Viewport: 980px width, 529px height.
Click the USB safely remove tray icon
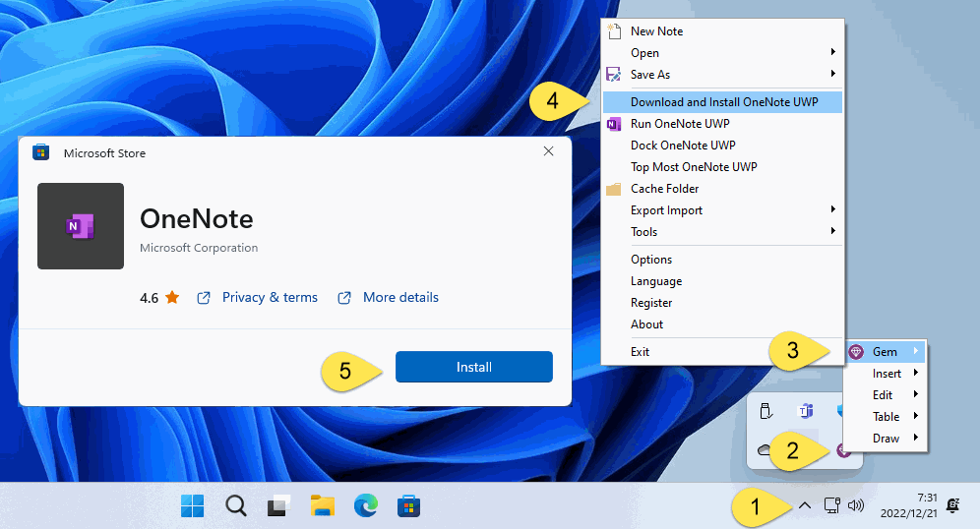click(766, 411)
